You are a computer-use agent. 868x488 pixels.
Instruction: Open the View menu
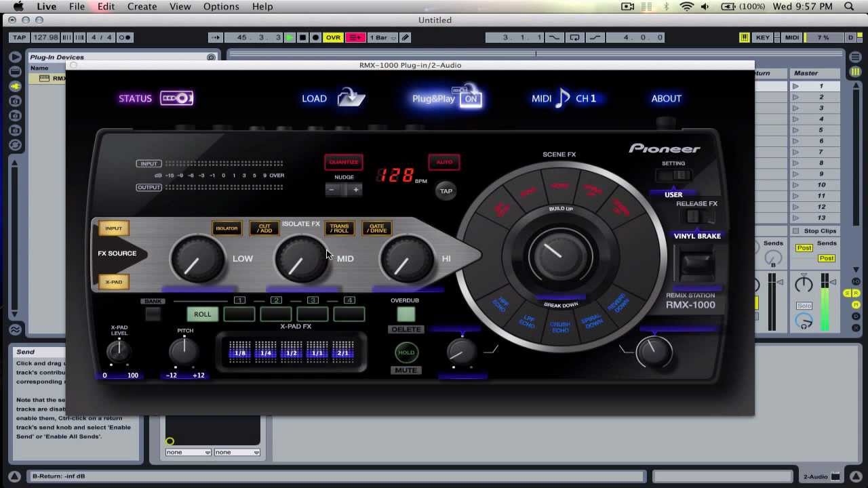click(180, 6)
